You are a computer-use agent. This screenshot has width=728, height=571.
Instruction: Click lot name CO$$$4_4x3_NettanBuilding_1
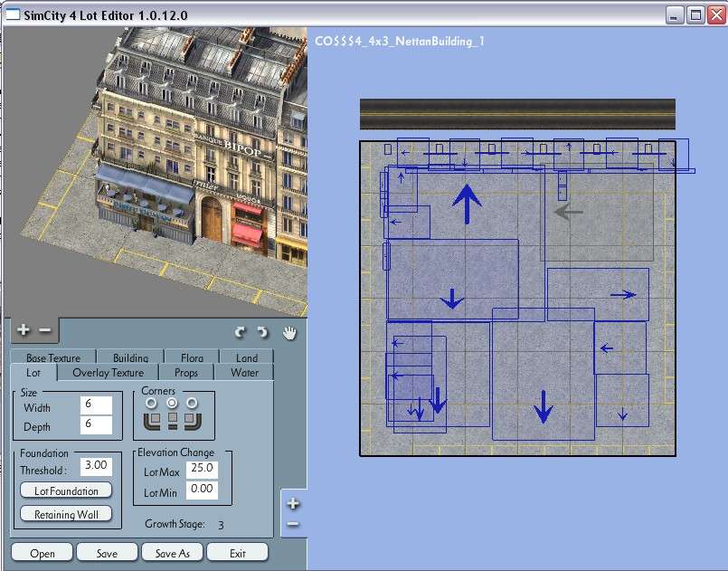pos(400,42)
